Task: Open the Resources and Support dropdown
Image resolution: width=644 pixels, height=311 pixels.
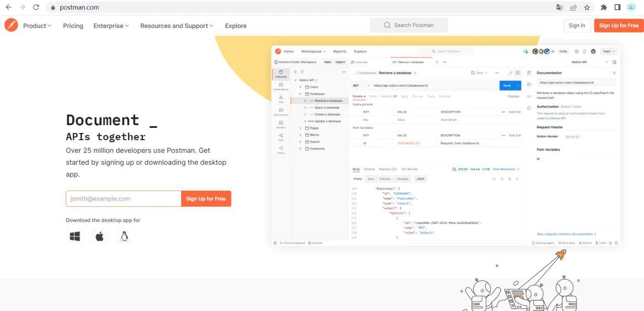Action: point(177,26)
